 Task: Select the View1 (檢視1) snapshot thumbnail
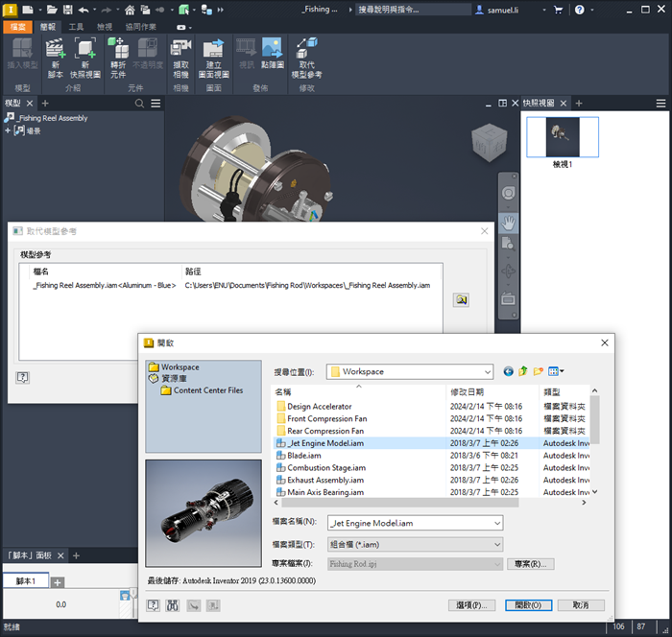(563, 137)
